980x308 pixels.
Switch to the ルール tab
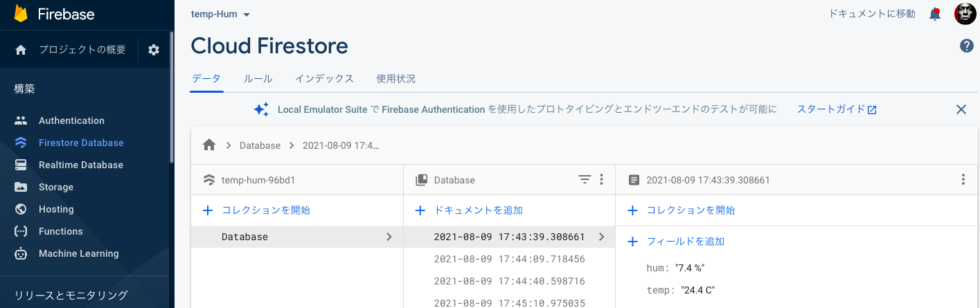tap(258, 79)
